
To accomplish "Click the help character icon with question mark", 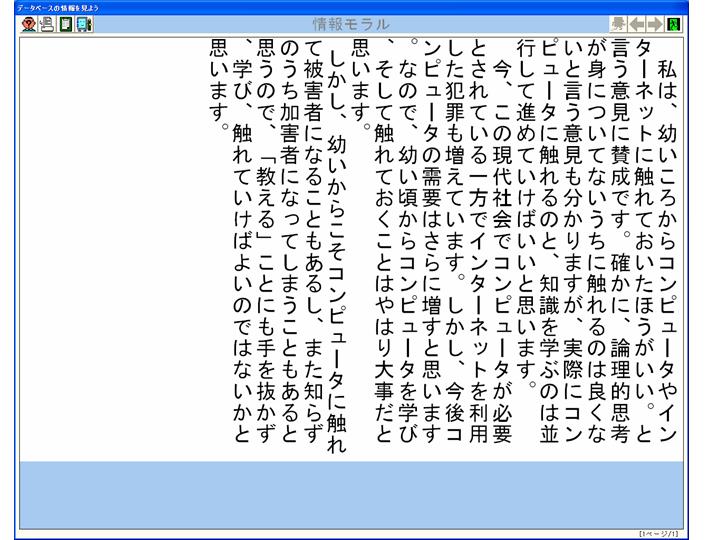I will pos(28,24).
